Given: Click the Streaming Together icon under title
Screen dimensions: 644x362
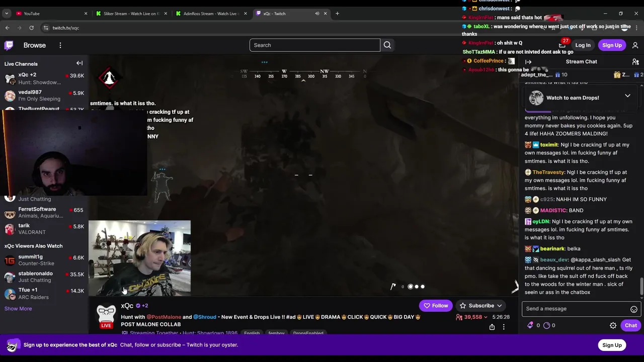Looking at the screenshot, I should 125,333.
